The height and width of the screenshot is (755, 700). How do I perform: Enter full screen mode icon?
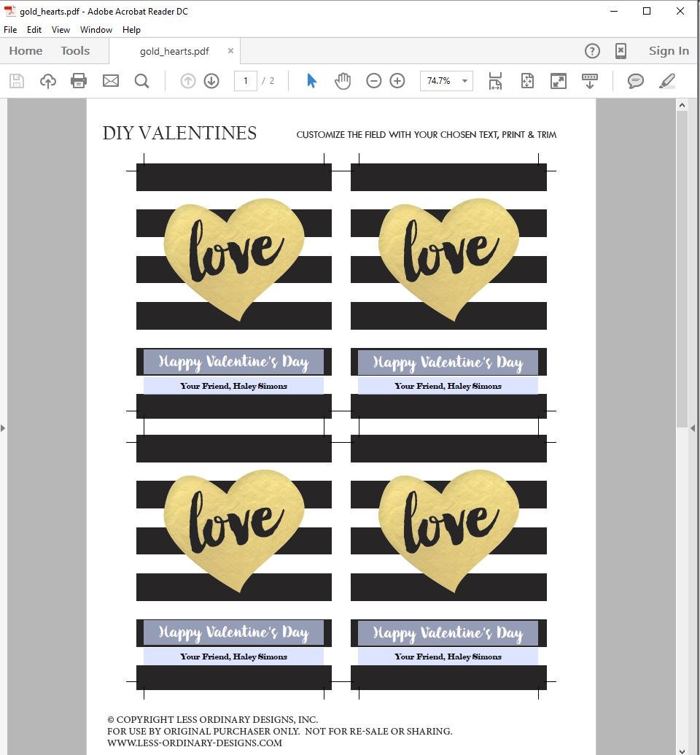click(x=559, y=81)
